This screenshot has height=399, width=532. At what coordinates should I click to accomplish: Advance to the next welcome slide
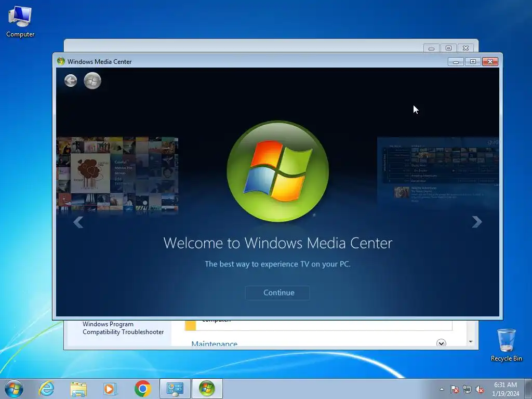pyautogui.click(x=477, y=222)
